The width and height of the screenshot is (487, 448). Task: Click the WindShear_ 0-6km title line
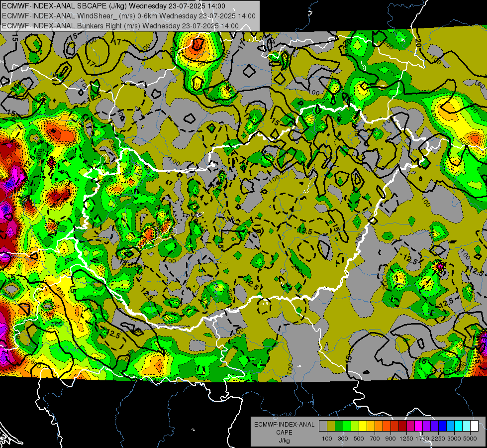point(128,16)
